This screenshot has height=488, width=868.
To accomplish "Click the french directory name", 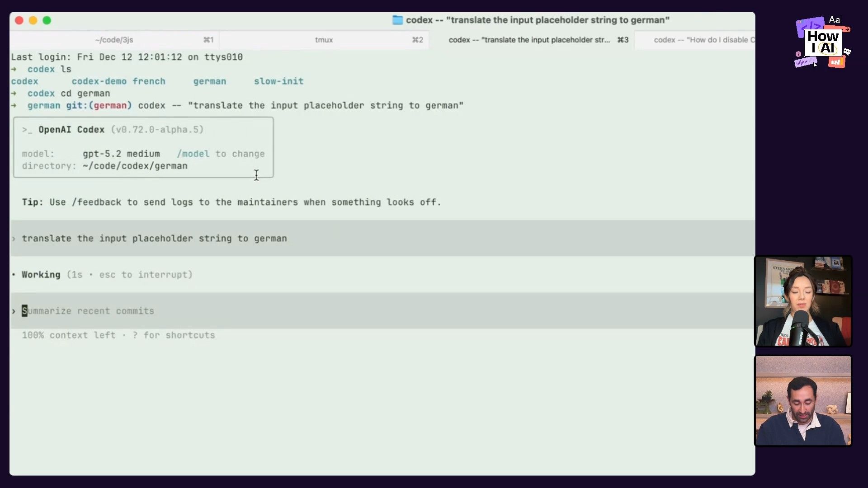I will [149, 81].
